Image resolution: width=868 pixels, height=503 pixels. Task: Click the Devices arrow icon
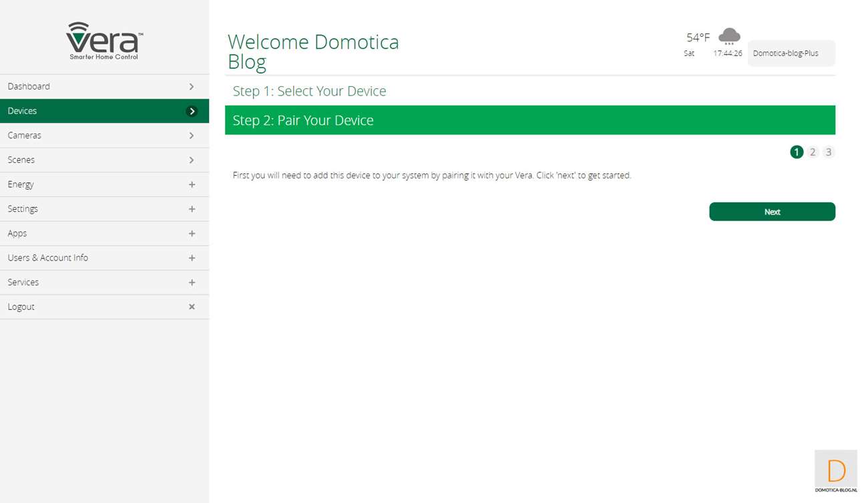pos(192,111)
